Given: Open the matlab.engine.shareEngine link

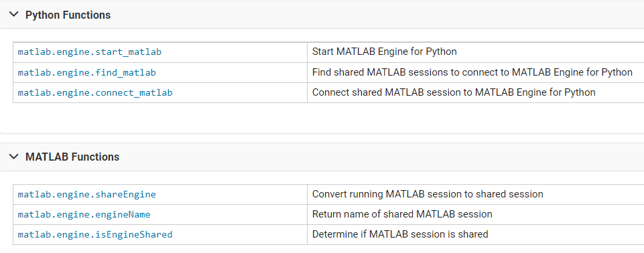Looking at the screenshot, I should click(86, 194).
